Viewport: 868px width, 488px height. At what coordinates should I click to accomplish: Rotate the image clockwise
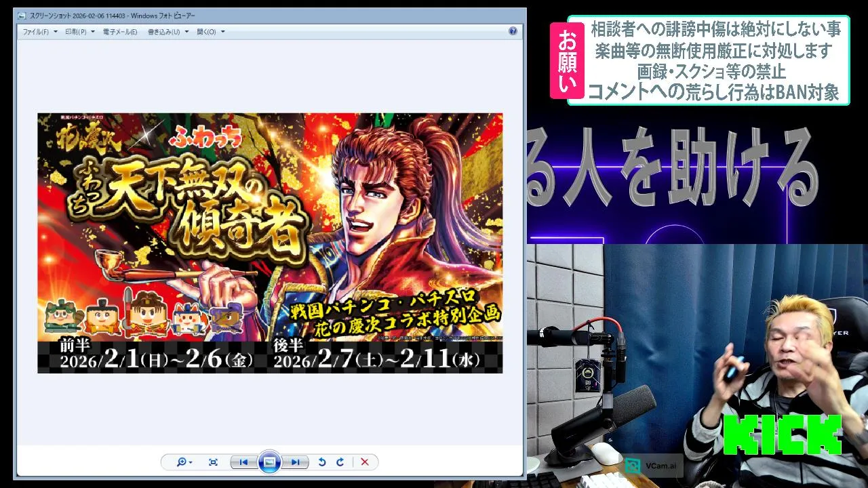pyautogui.click(x=340, y=462)
